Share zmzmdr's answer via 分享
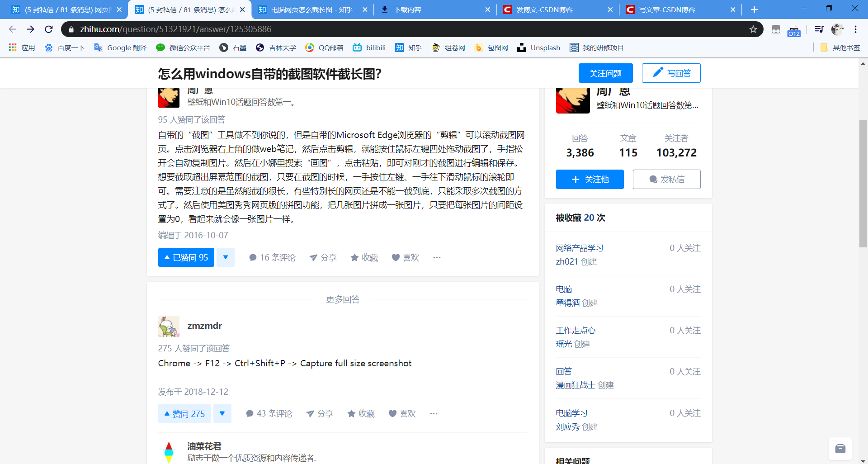Screen dimensions: 868x464 (320, 414)
